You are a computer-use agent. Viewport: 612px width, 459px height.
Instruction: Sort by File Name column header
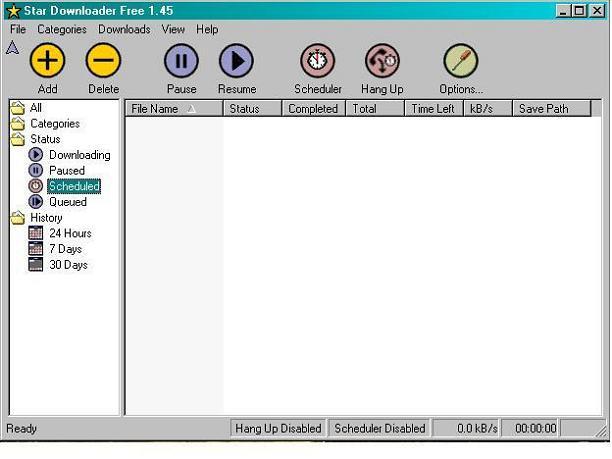174,109
